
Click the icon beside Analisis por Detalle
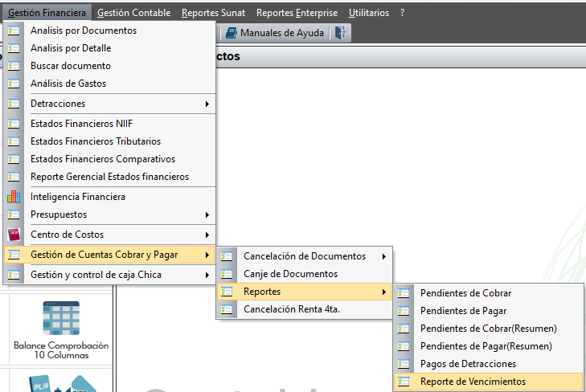coord(14,48)
